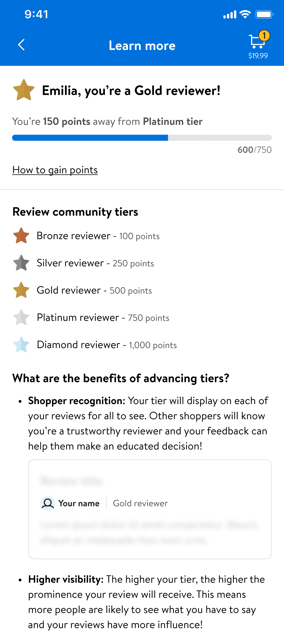
Task: Select the Bronze reviewer tier row
Action: (x=98, y=236)
